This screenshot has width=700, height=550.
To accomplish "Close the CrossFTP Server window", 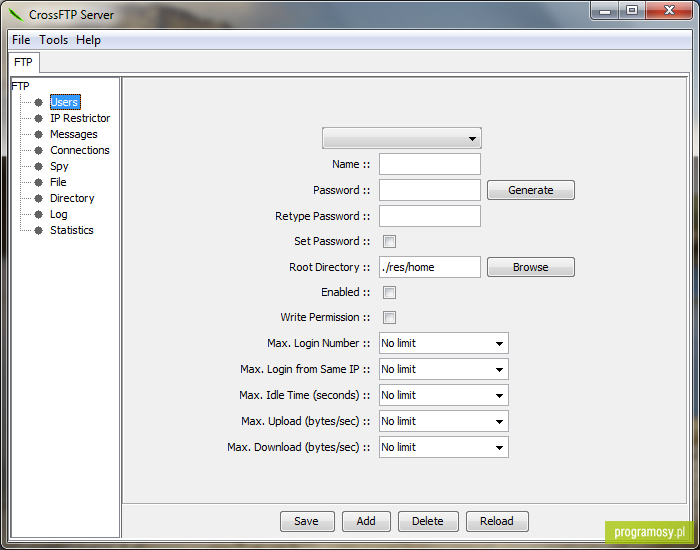I will [x=669, y=11].
